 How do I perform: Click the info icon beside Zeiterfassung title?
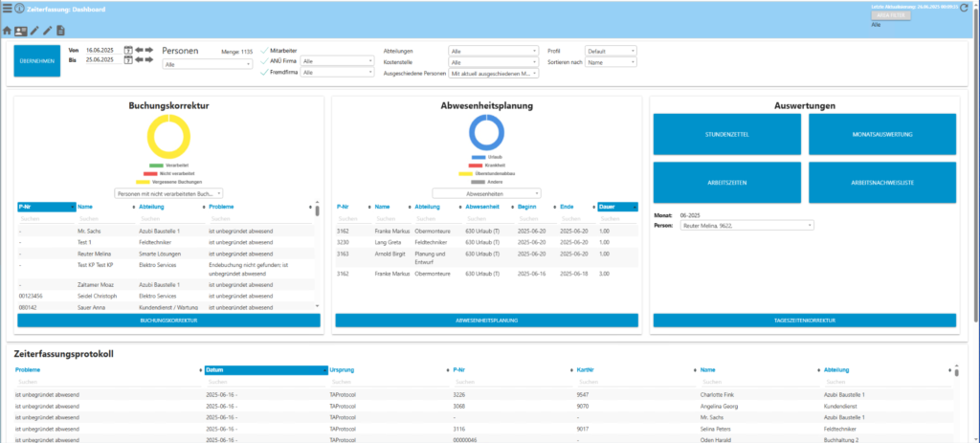(20, 9)
